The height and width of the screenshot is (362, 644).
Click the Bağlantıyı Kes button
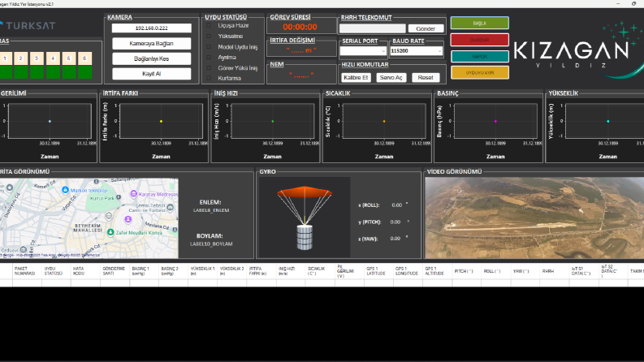point(151,58)
